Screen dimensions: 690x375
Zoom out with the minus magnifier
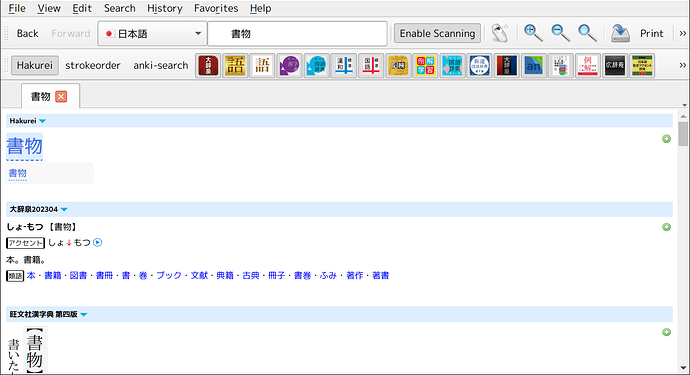click(x=560, y=33)
